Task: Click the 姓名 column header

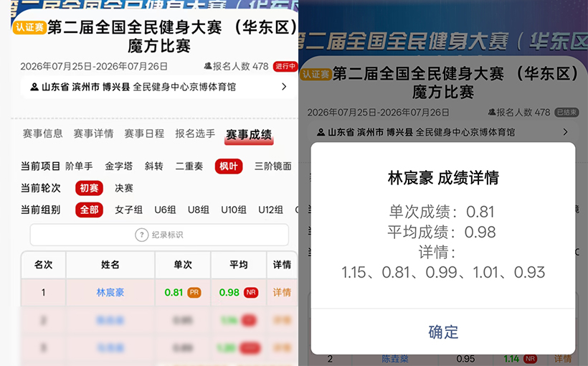Action: [110, 265]
